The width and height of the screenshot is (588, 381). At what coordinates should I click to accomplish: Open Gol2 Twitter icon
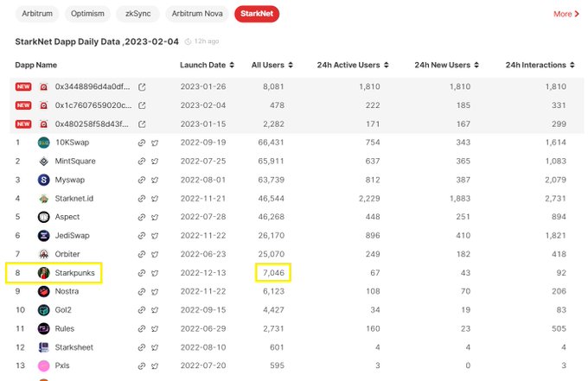coord(155,310)
